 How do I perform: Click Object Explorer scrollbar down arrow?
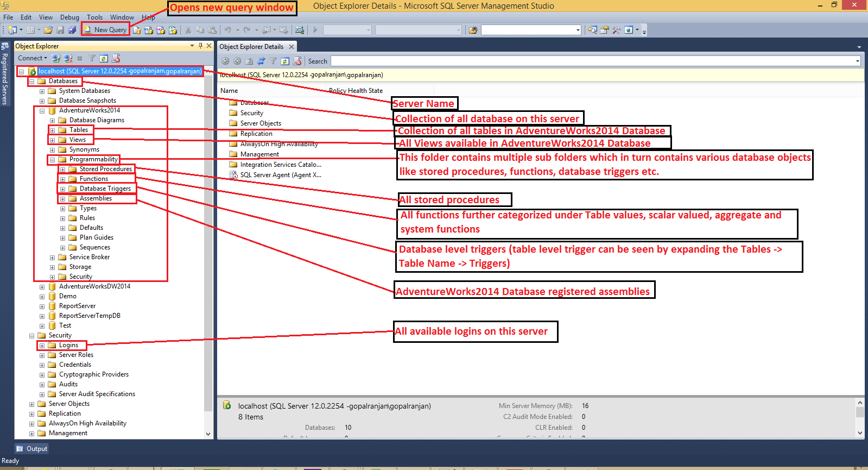coord(208,434)
